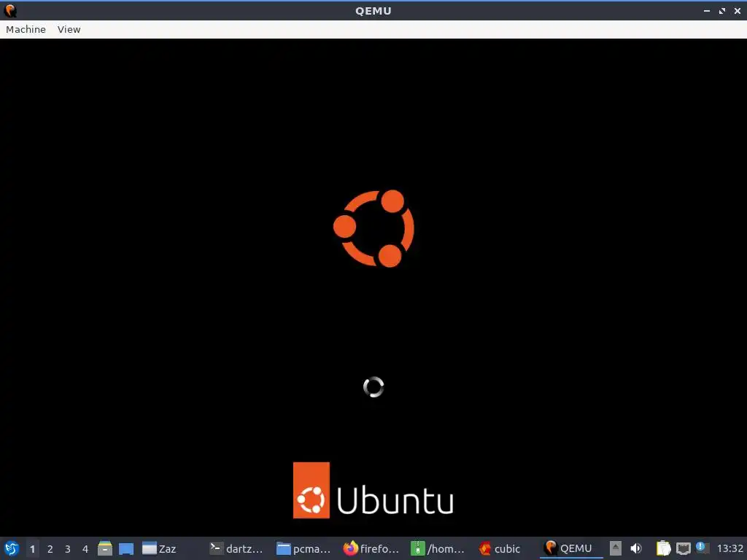Click the show desktop icon
Viewport: 747px width, 560px height.
126,548
